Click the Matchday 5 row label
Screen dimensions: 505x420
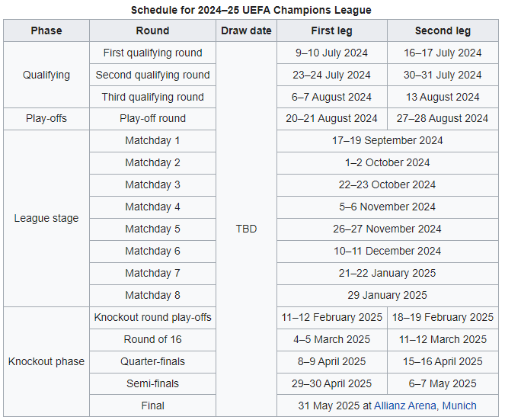[152, 229]
